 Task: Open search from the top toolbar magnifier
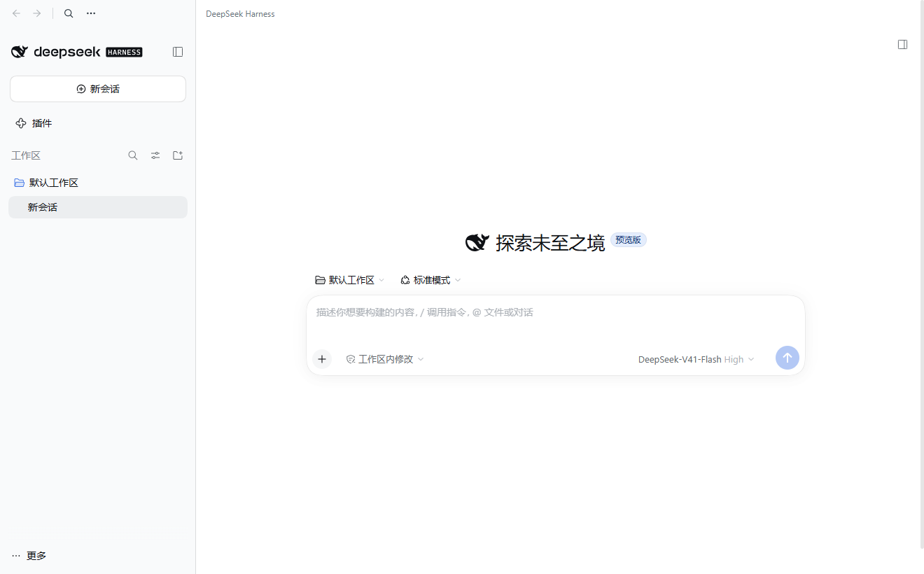[69, 13]
